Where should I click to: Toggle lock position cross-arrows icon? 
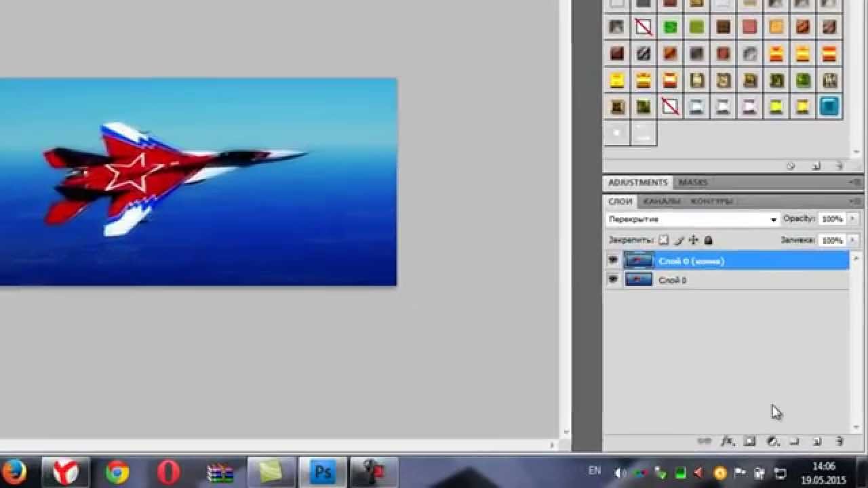pyautogui.click(x=694, y=240)
